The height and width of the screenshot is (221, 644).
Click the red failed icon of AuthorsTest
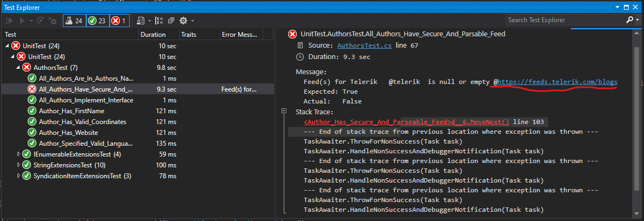point(26,68)
